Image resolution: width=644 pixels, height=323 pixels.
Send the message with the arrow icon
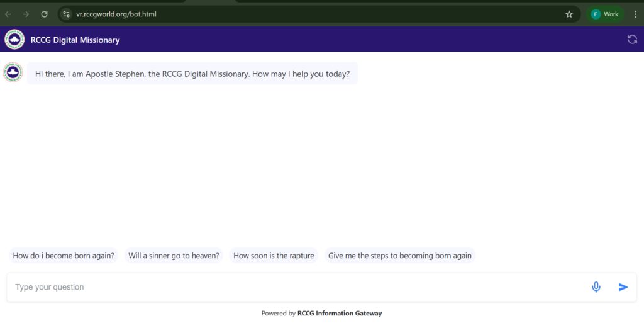(623, 287)
